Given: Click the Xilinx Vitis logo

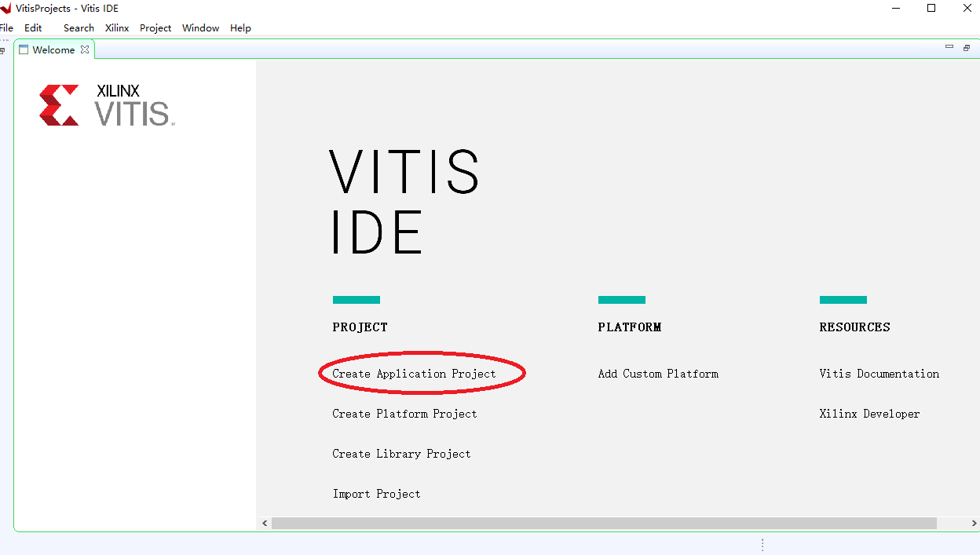Looking at the screenshot, I should 107,105.
